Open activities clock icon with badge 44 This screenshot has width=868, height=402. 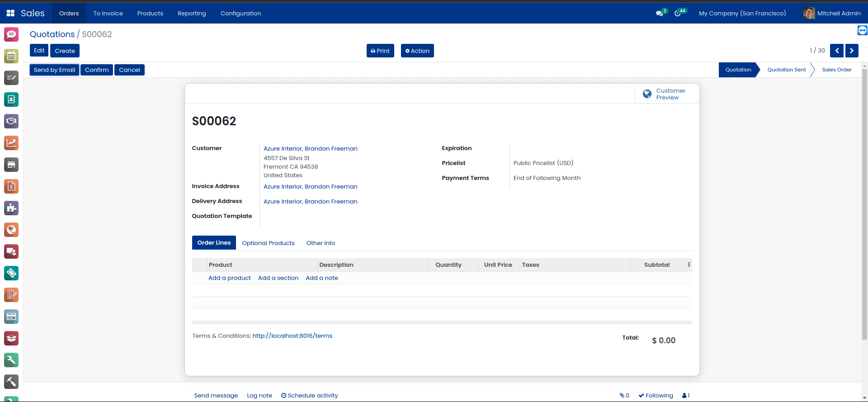678,13
